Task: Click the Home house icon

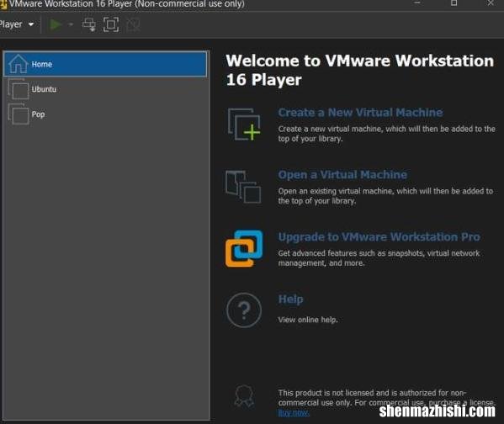Action: click(x=18, y=64)
